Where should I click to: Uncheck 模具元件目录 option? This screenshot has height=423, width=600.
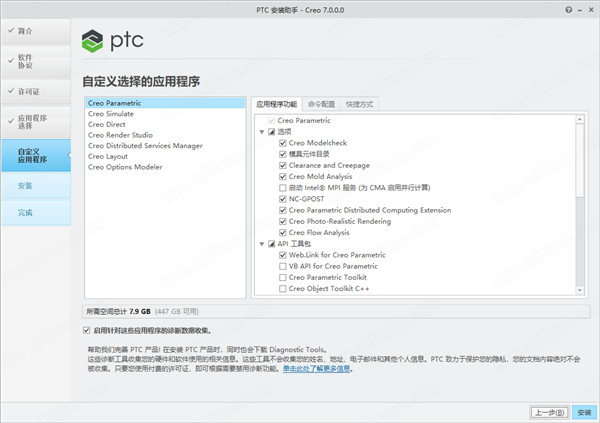(x=282, y=154)
